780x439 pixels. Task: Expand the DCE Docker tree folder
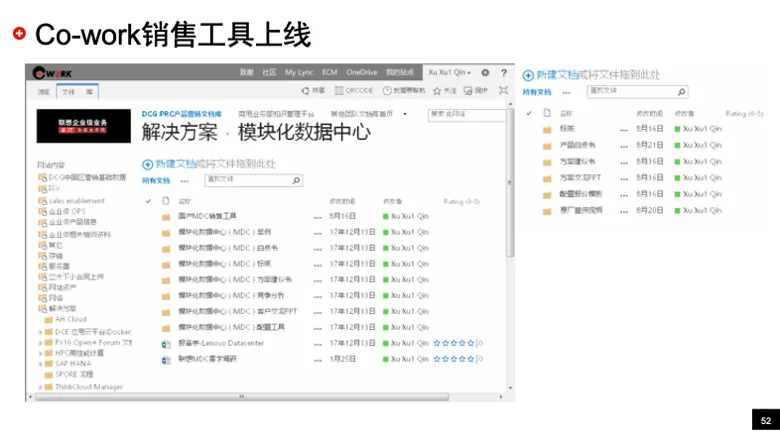click(40, 332)
